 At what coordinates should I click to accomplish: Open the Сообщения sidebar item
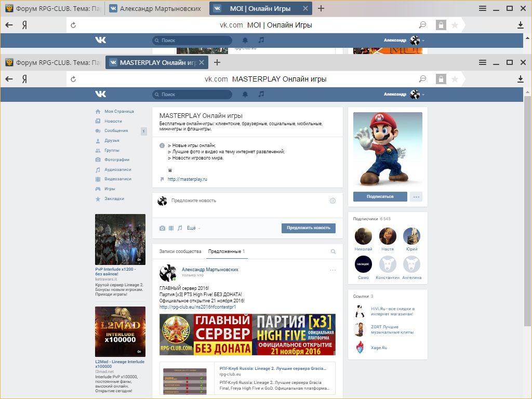(116, 130)
